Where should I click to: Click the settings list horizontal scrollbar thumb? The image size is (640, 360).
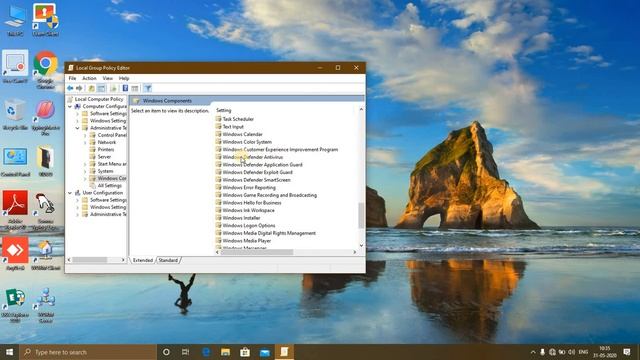click(x=257, y=252)
